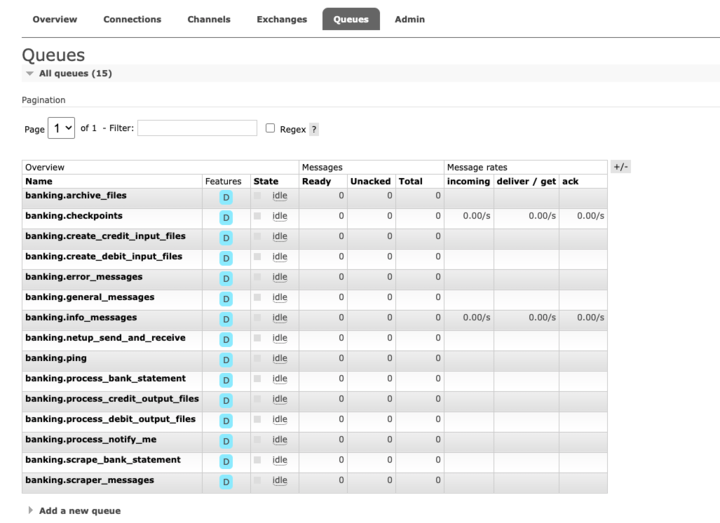Open the banking.checkpoints queue
The image size is (720, 523).
tap(74, 216)
